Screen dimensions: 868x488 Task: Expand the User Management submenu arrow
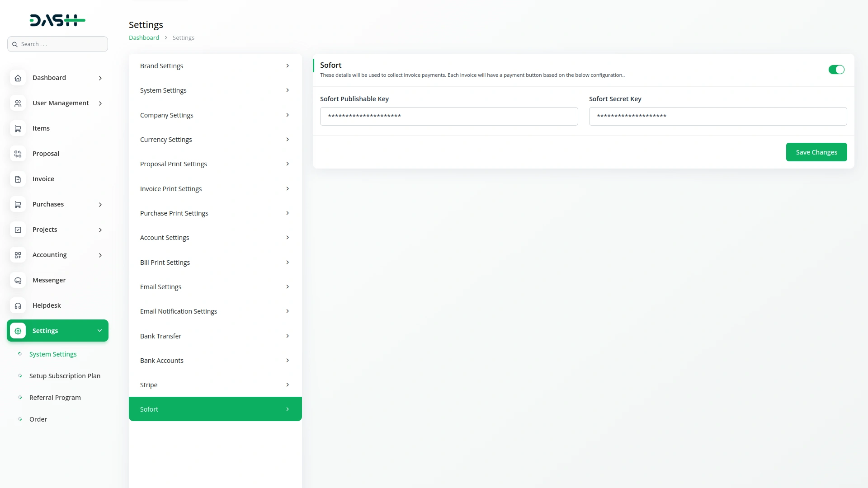point(100,103)
